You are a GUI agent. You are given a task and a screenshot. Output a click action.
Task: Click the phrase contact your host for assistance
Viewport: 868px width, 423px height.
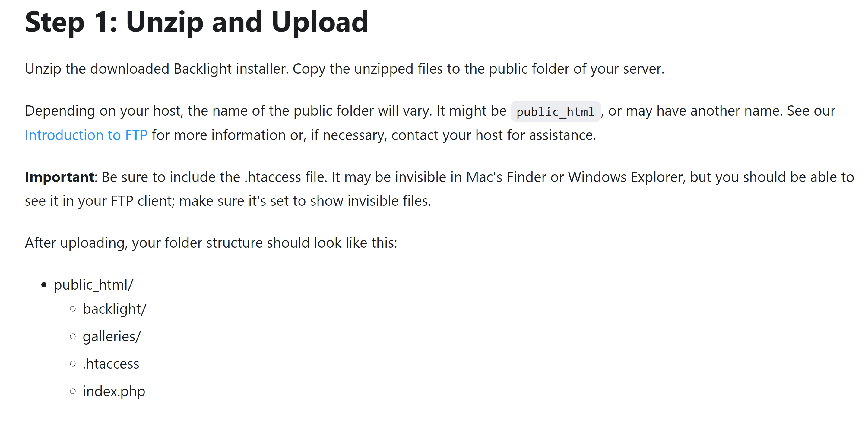click(x=493, y=135)
